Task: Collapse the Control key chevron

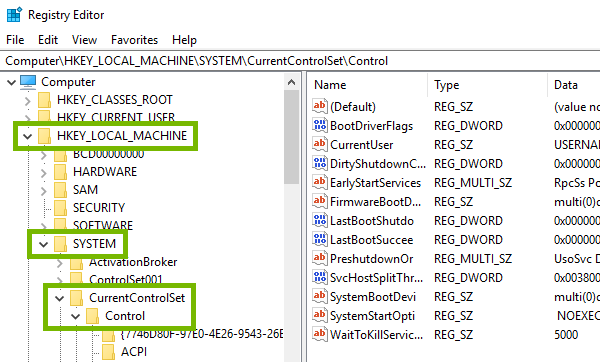Action: (x=75, y=316)
